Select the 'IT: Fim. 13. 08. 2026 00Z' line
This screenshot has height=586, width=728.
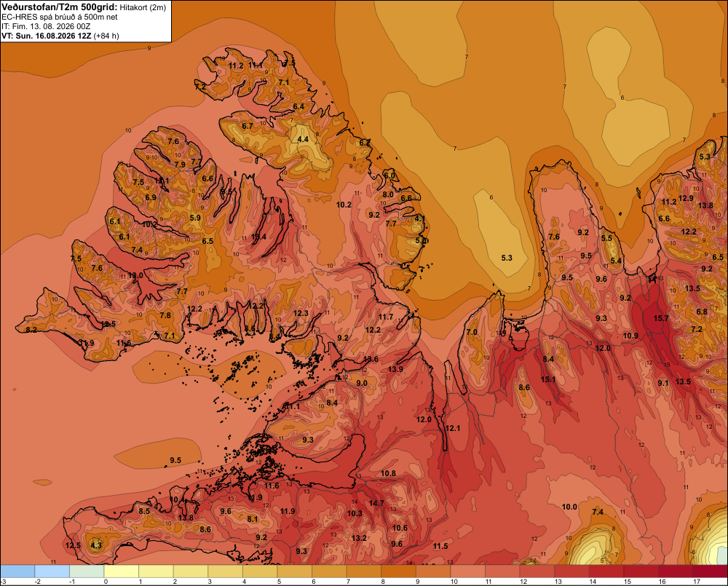46,26
